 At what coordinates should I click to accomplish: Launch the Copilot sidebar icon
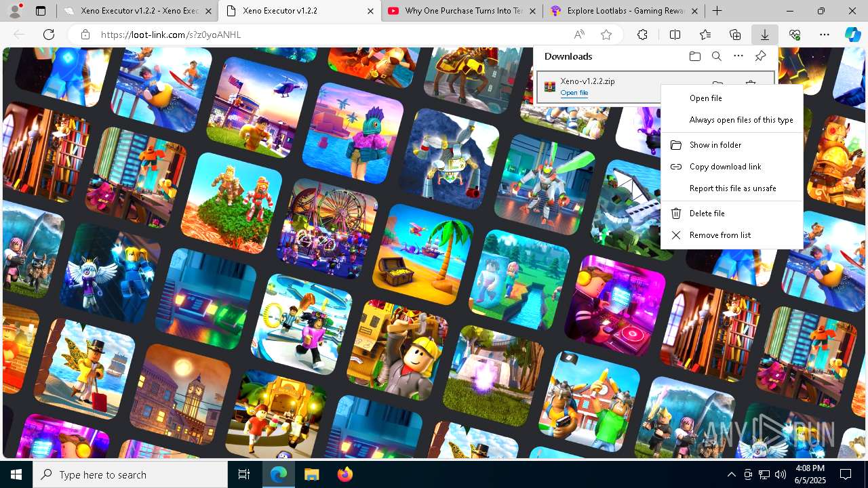[852, 35]
